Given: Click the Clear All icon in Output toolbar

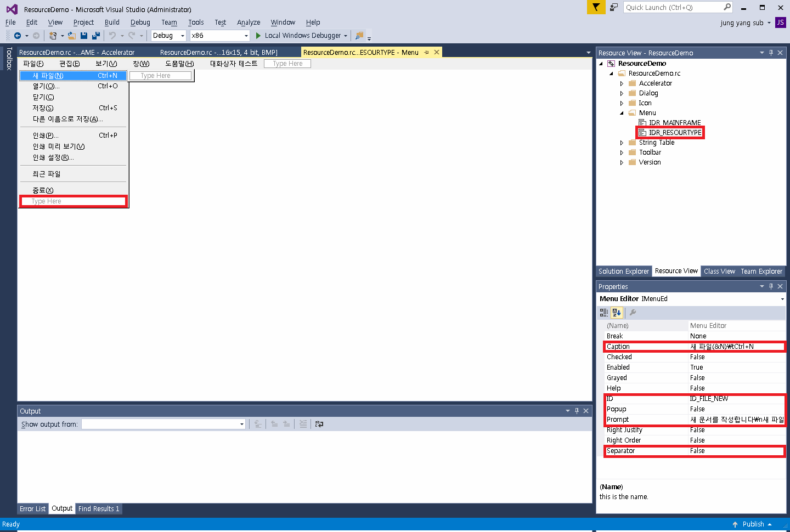Looking at the screenshot, I should click(x=303, y=424).
